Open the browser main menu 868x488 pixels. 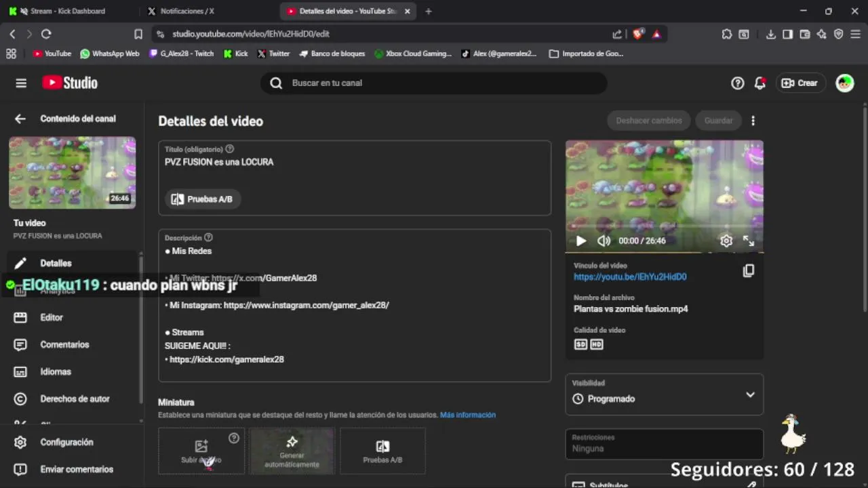(x=855, y=34)
